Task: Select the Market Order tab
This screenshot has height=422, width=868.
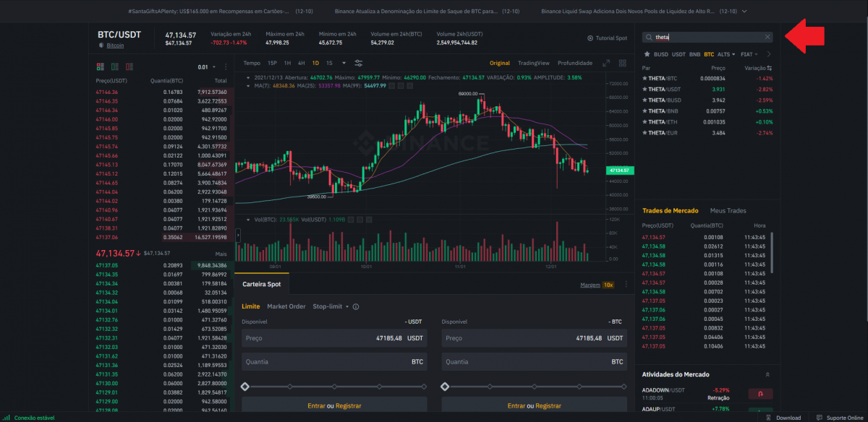Action: [x=286, y=306]
